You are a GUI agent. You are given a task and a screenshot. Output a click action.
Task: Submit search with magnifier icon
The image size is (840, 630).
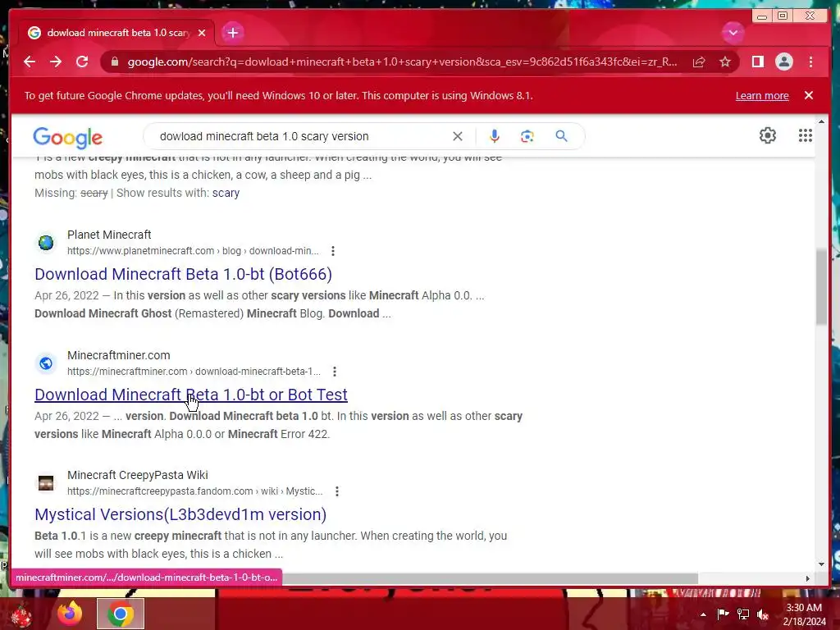click(561, 136)
